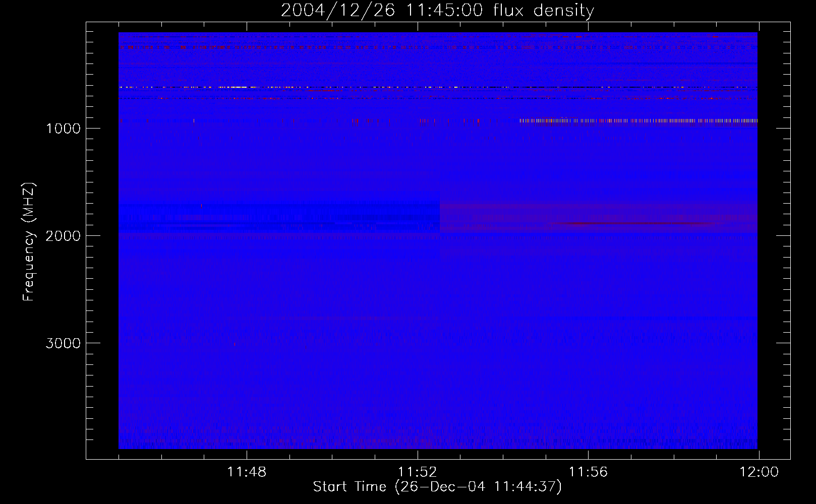Click the 11:52 time tick label
The width and height of the screenshot is (816, 504).
click(x=418, y=472)
